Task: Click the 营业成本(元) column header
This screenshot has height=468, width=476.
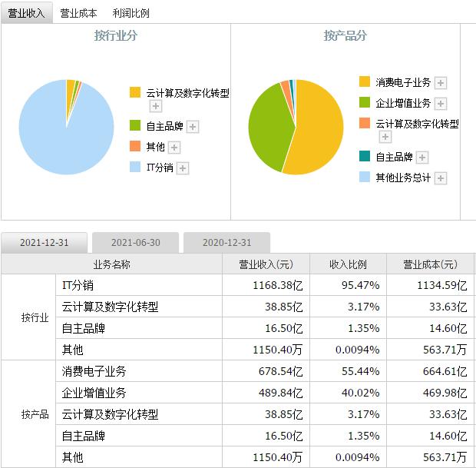Action: point(430,264)
